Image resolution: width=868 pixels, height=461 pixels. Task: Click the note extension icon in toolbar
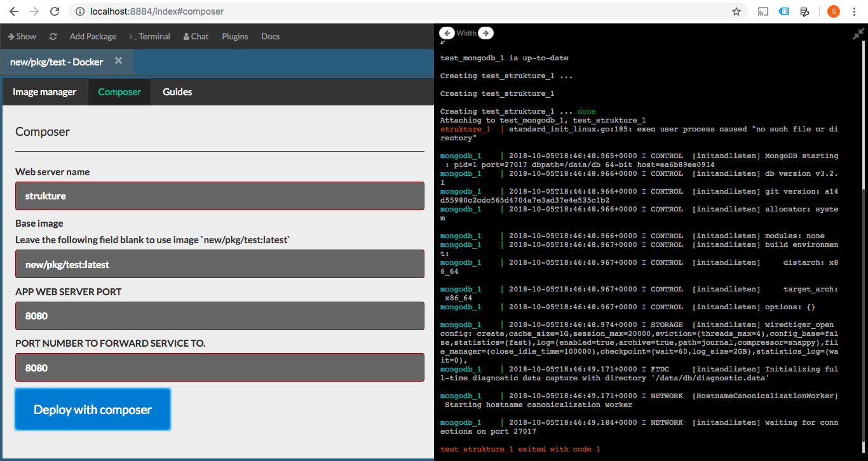pyautogui.click(x=804, y=11)
